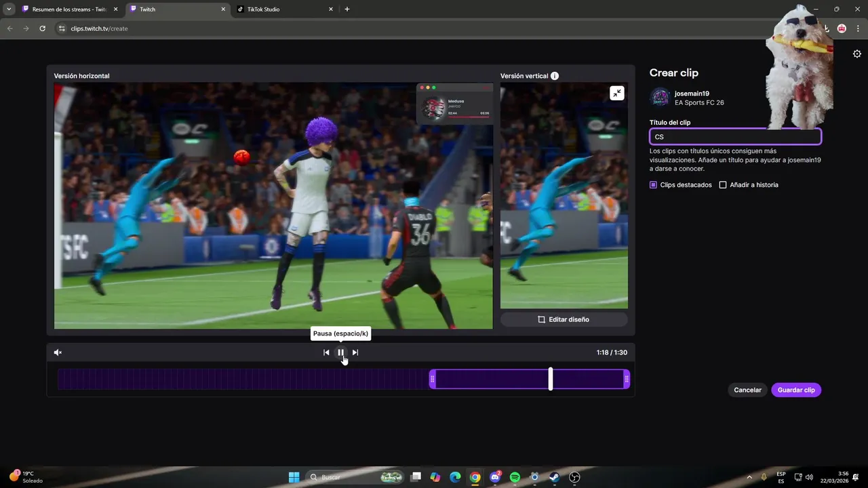Jump to the clip start with previous button
868x488 pixels.
[x=326, y=352]
